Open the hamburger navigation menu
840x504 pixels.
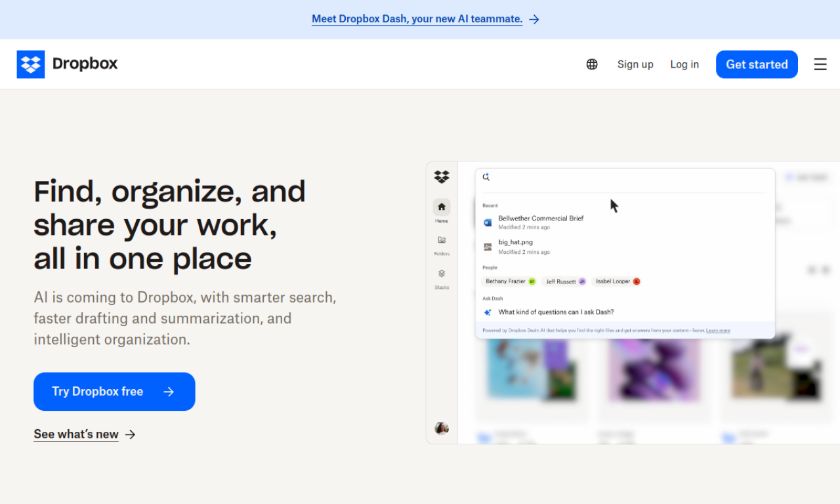point(820,64)
